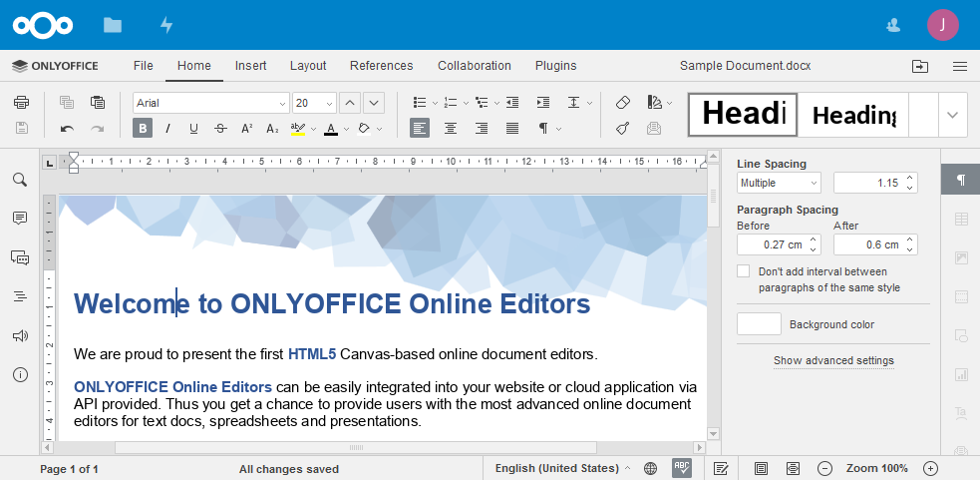
Task: Apply the font color
Action: click(331, 129)
